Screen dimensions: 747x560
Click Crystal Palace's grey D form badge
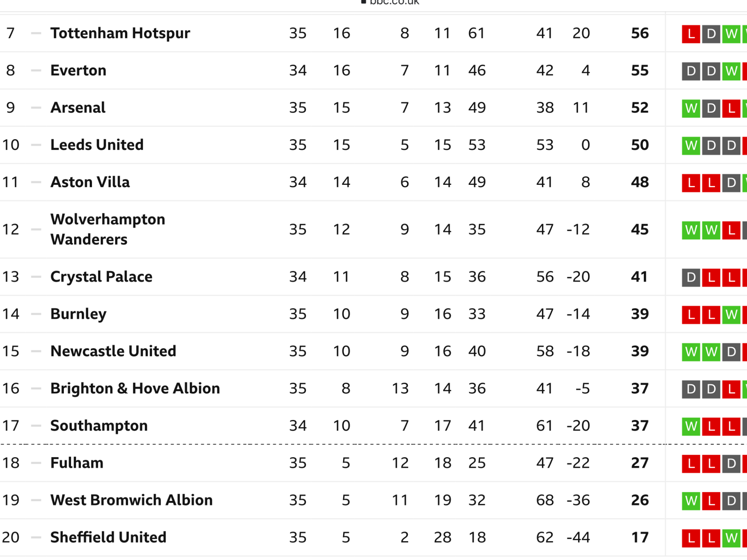coord(691,277)
